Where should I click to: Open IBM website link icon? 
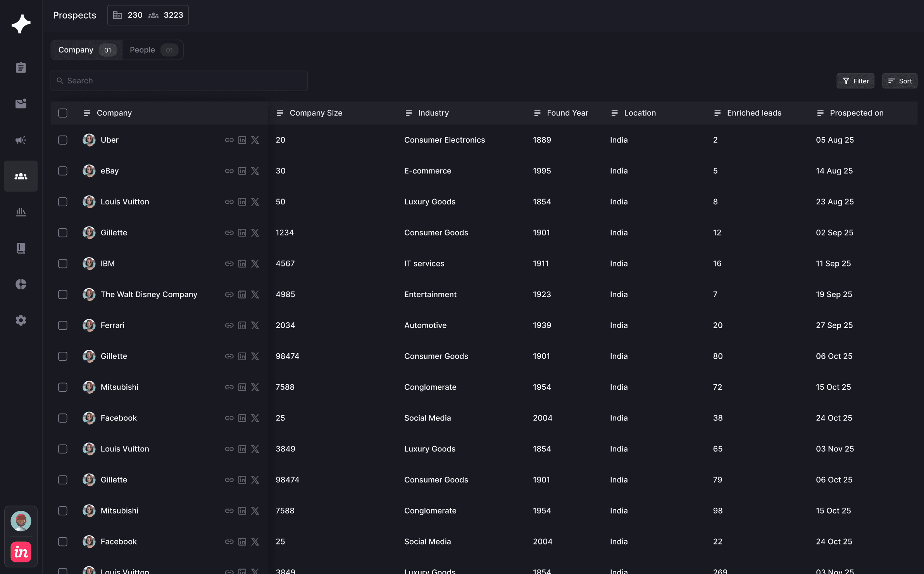pos(229,264)
